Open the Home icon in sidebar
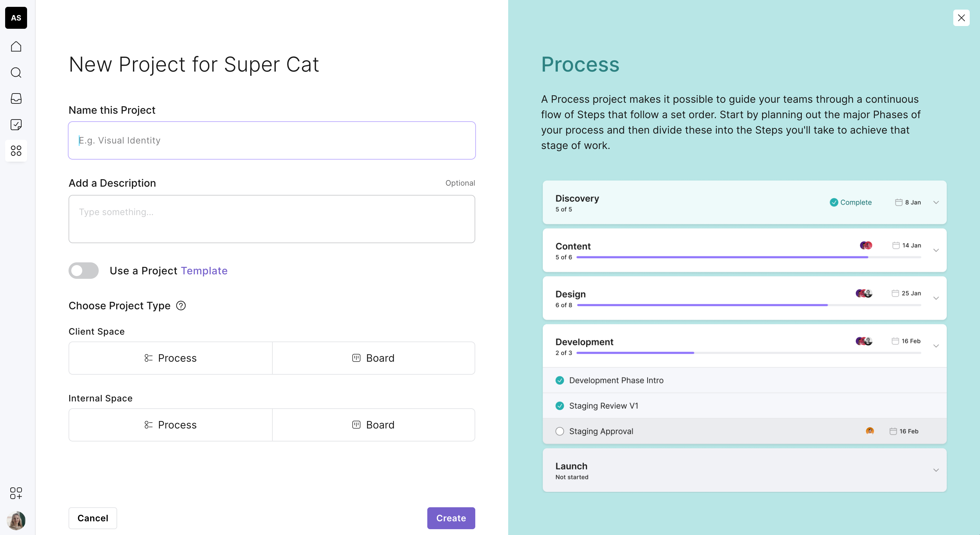Viewport: 980px width, 535px height. click(x=16, y=46)
